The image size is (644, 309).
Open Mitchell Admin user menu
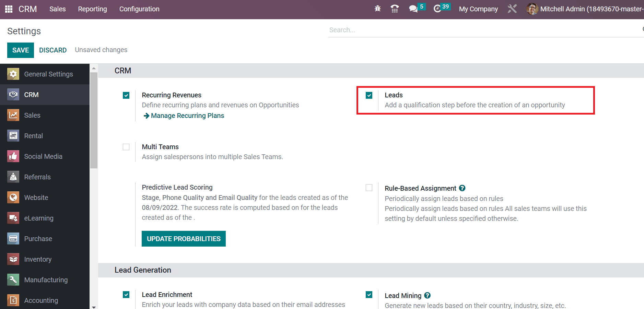(x=585, y=9)
